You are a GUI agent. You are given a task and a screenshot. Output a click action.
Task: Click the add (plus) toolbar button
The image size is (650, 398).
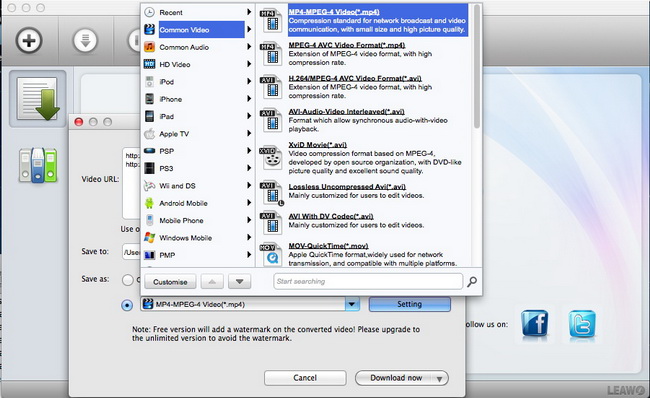pos(29,41)
